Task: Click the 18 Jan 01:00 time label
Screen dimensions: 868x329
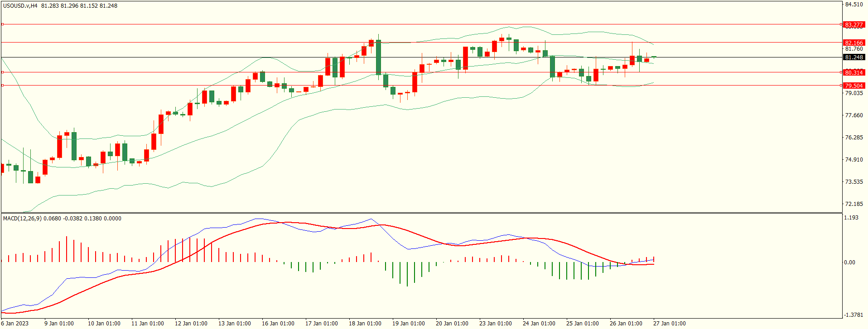Action: click(x=365, y=324)
